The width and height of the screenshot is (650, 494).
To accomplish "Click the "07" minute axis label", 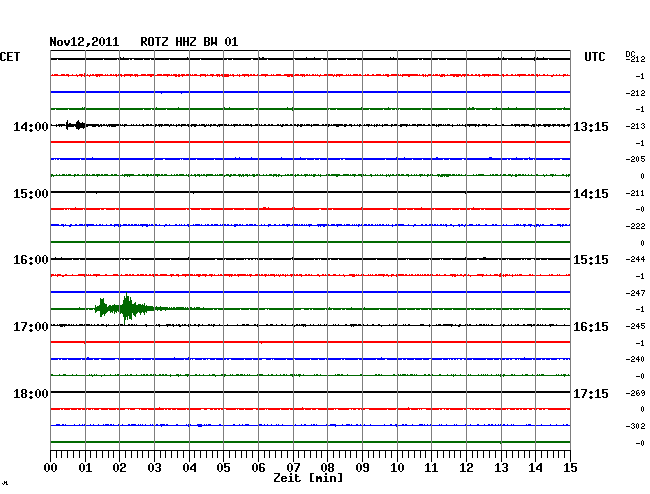I will coord(293,467).
